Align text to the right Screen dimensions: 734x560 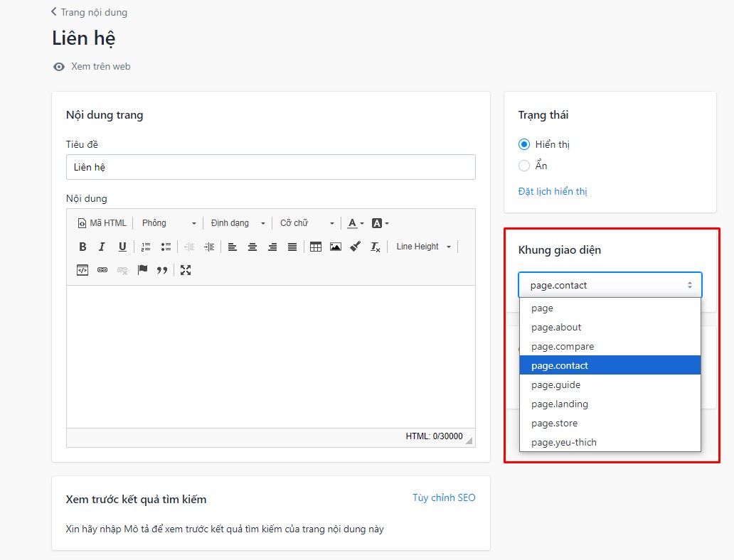click(272, 247)
